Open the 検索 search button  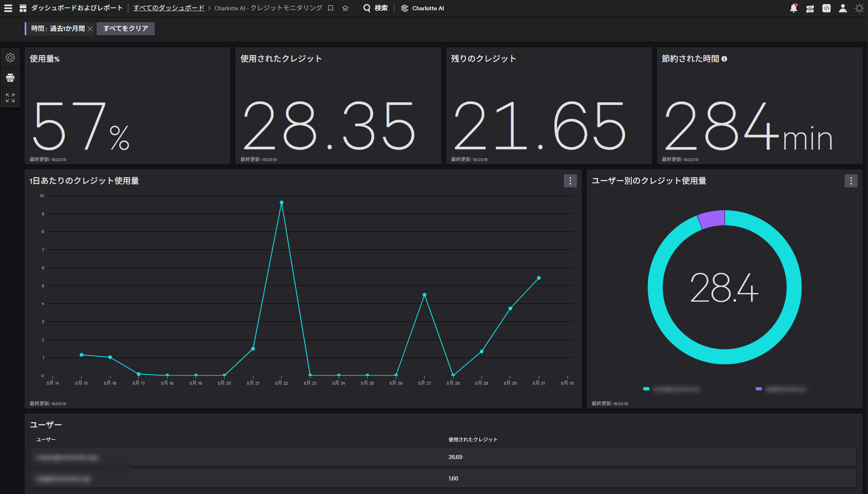[376, 8]
